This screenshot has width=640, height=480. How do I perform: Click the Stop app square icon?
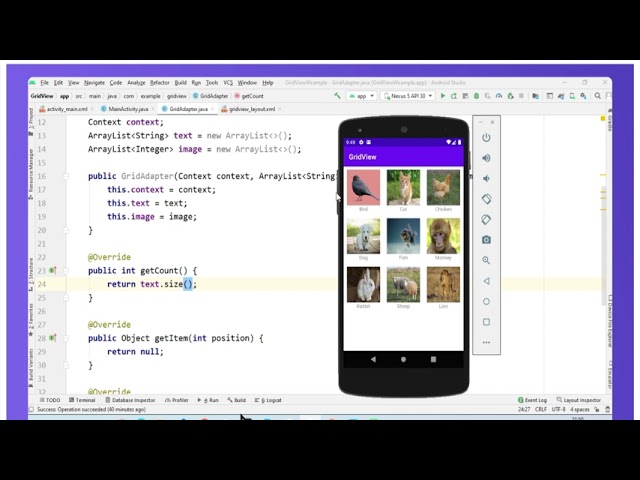click(x=521, y=96)
